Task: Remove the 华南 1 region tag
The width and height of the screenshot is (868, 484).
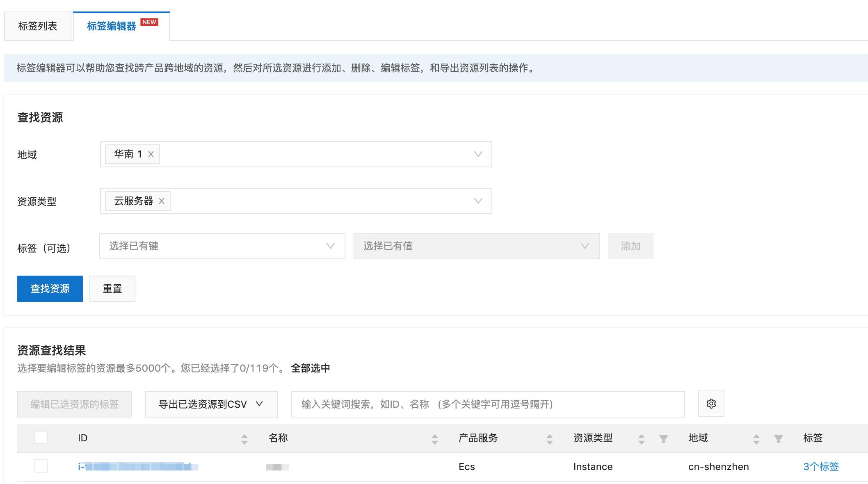Action: 151,154
